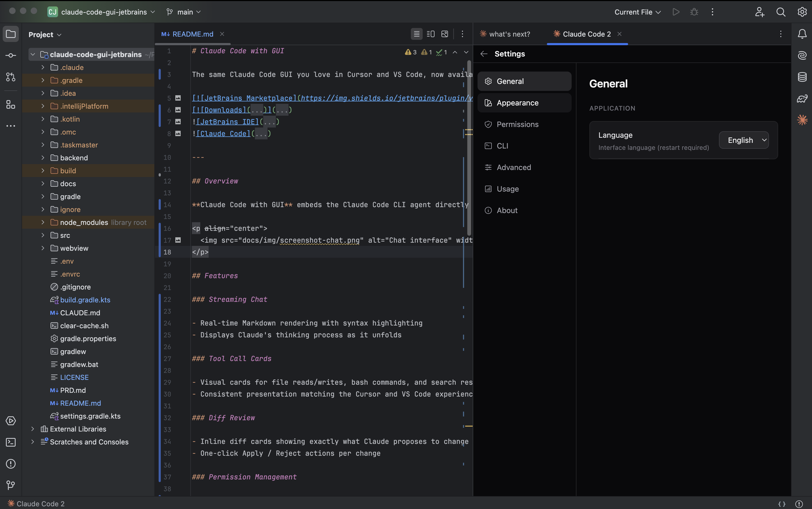Image resolution: width=812 pixels, height=509 pixels.
Task: Open the About settings section
Action: (x=524, y=210)
